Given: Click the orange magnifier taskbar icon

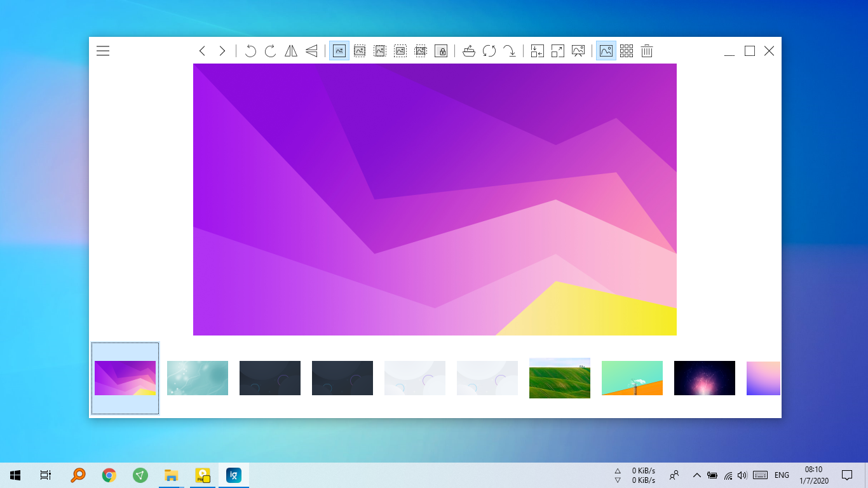Looking at the screenshot, I should click(x=78, y=475).
